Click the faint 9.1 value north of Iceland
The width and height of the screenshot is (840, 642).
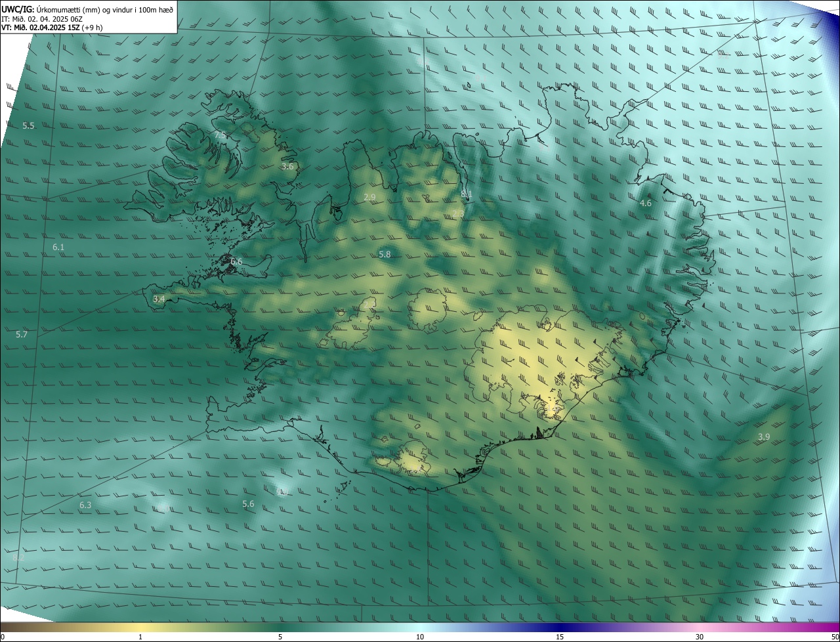pos(481,78)
